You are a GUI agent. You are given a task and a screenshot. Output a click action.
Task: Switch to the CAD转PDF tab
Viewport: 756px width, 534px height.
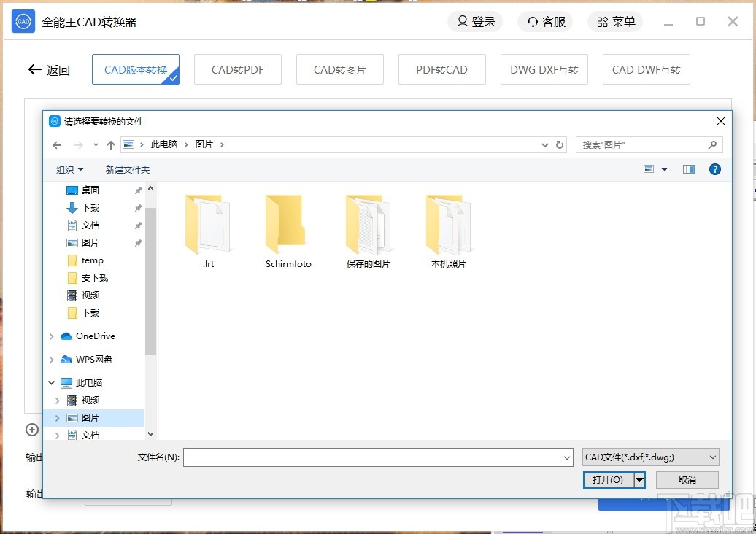(237, 69)
